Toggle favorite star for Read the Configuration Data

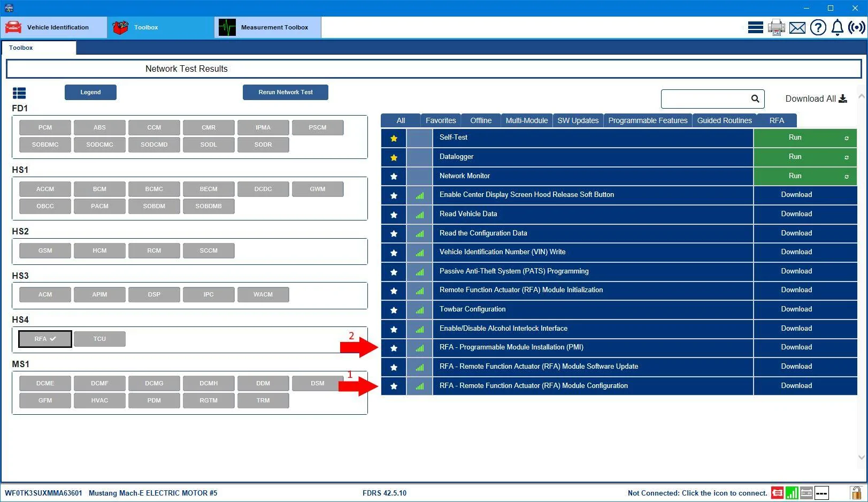click(394, 233)
